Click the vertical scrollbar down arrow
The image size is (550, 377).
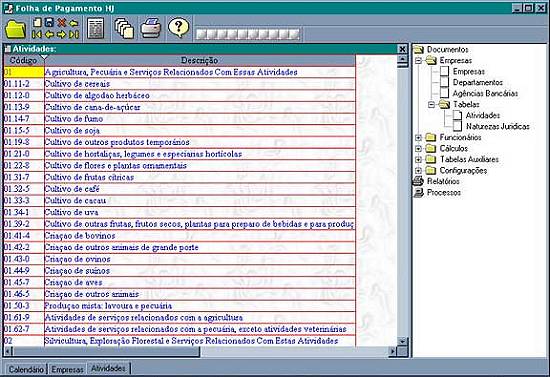[403, 341]
